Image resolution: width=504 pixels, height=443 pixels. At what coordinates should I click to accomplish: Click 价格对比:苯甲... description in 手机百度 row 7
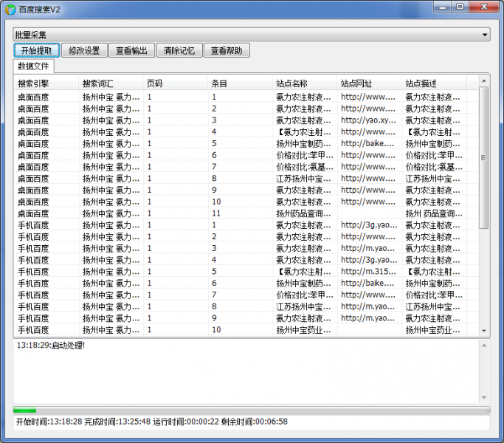[434, 295]
